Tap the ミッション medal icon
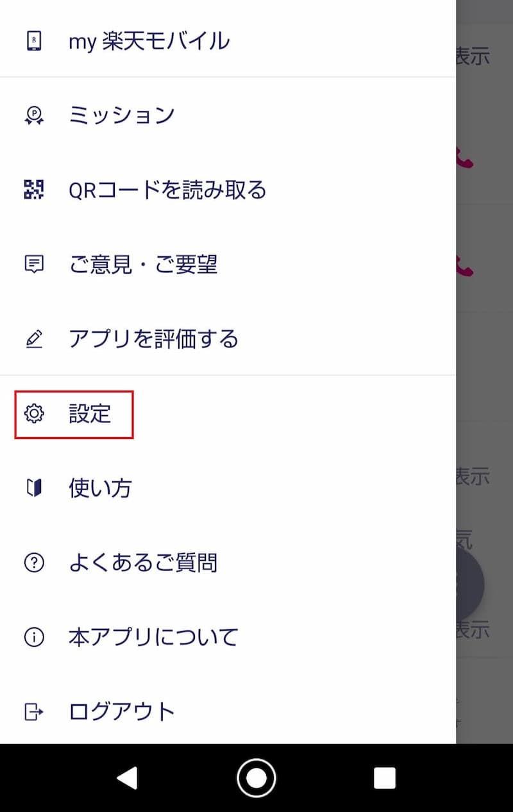Viewport: 513px width, 812px height. 33,115
